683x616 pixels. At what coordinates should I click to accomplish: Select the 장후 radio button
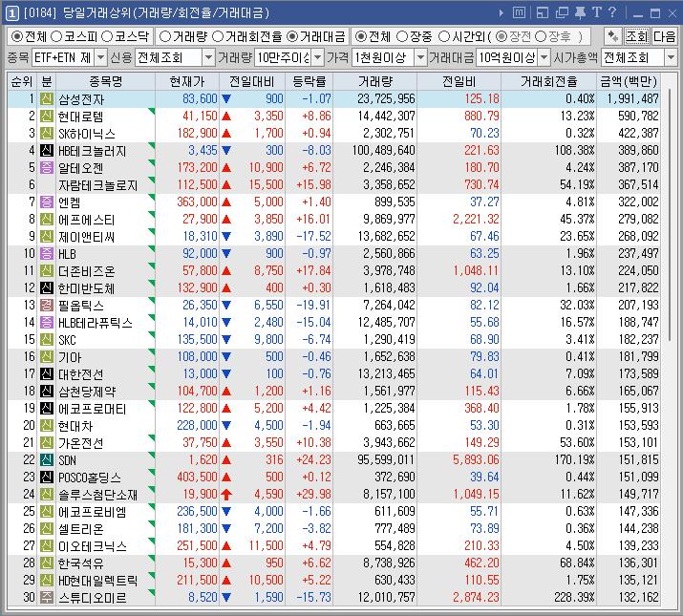click(541, 36)
